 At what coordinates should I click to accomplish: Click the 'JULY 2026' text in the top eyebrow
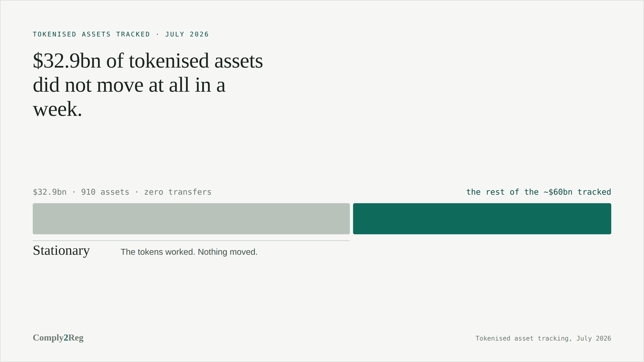[187, 34]
